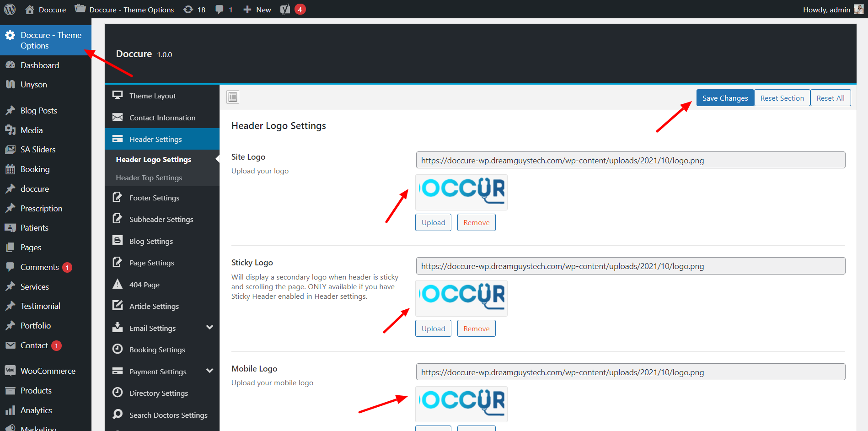Upload a new Site Logo

tap(433, 223)
